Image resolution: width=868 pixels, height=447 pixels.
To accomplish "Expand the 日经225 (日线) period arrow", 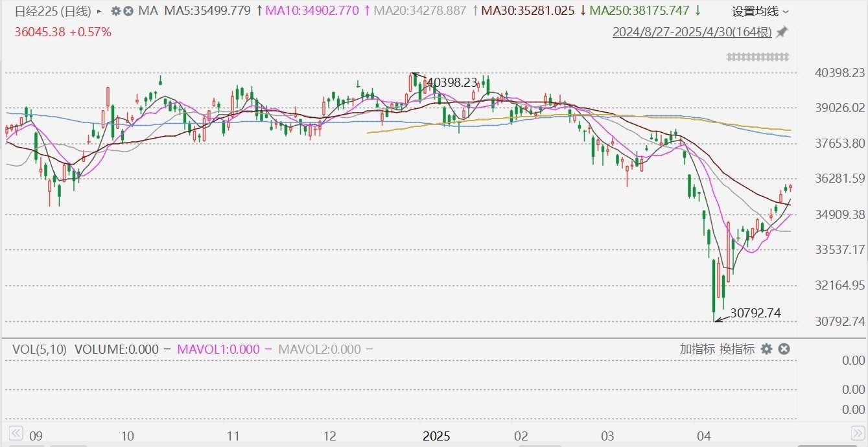I will point(99,11).
